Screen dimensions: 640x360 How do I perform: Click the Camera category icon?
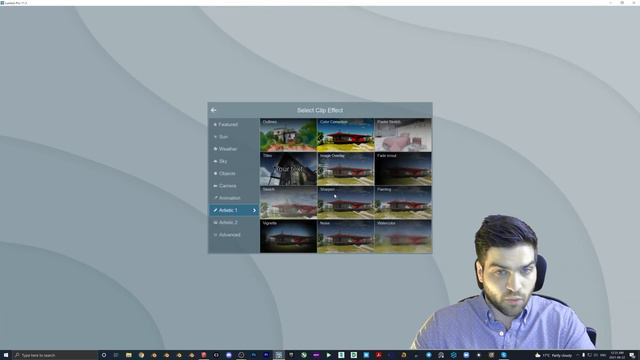point(215,186)
